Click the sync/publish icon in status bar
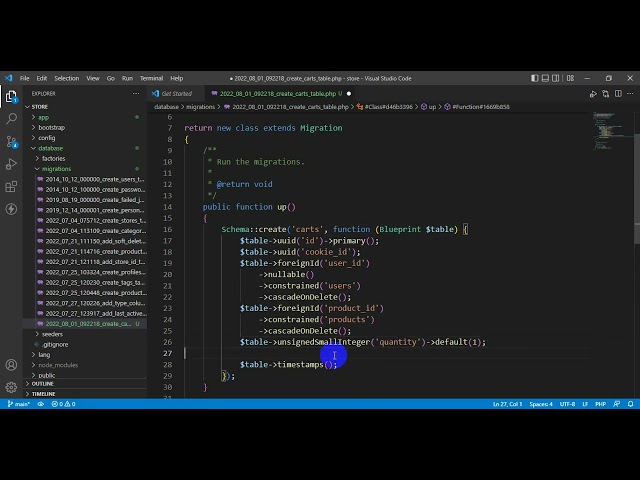 (41, 404)
